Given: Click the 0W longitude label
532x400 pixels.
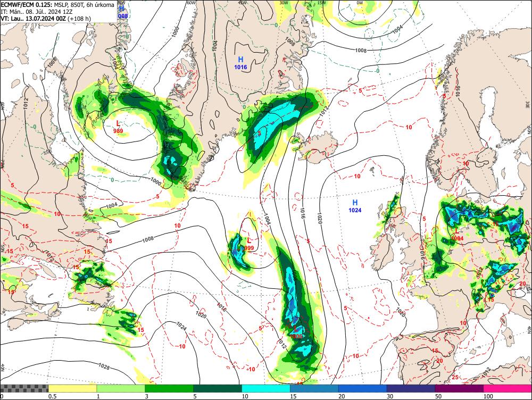Looking at the screenshot, I should tap(360, 2).
